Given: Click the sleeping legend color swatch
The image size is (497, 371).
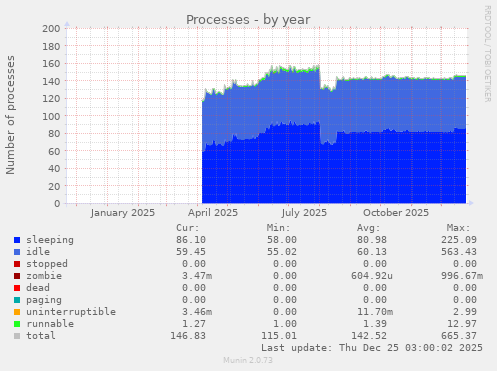Looking at the screenshot, I should point(17,240).
